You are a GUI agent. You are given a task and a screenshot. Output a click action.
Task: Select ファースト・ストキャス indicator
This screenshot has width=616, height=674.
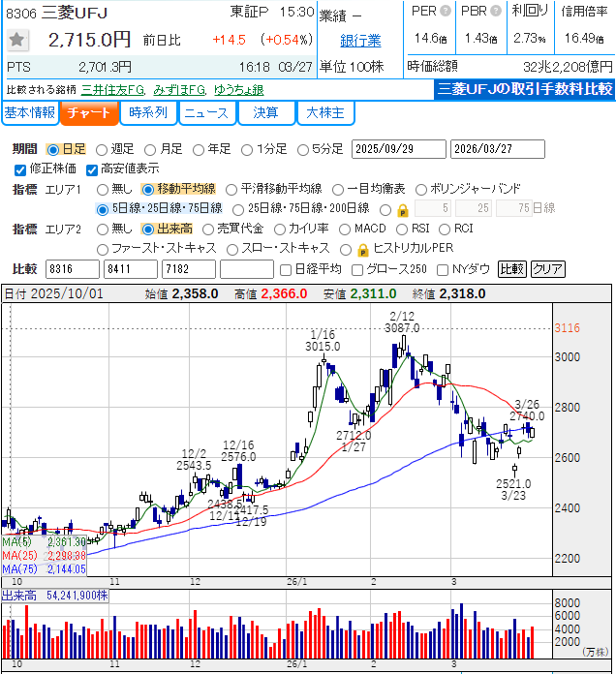[103, 249]
